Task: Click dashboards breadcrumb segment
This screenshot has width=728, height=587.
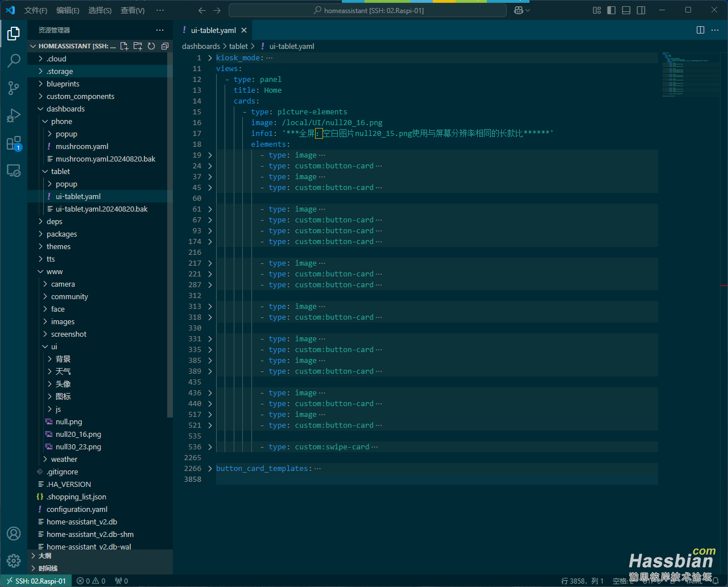Action: tap(201, 46)
